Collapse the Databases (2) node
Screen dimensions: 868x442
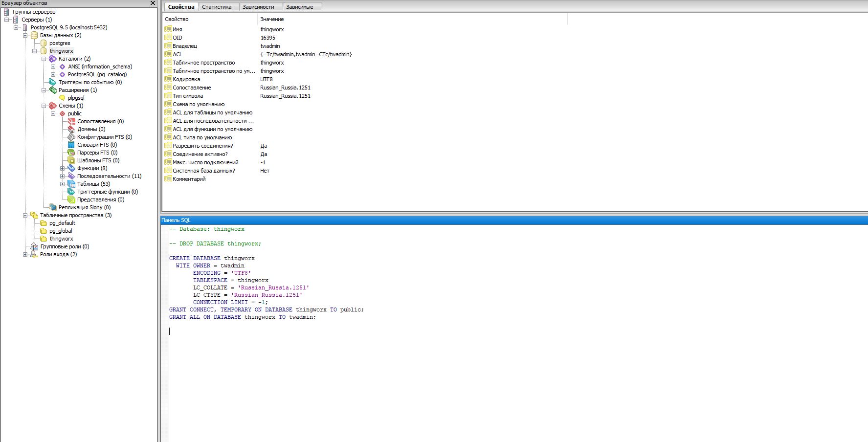[25, 35]
